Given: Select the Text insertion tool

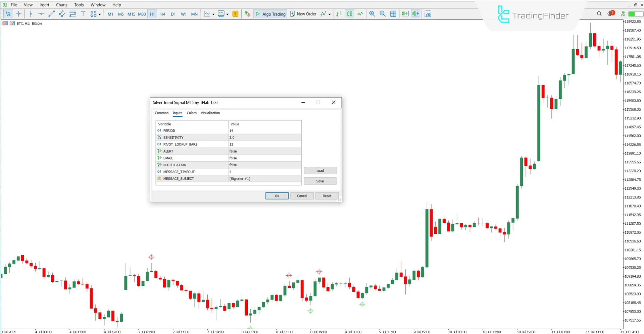Looking at the screenshot, I should (83, 14).
